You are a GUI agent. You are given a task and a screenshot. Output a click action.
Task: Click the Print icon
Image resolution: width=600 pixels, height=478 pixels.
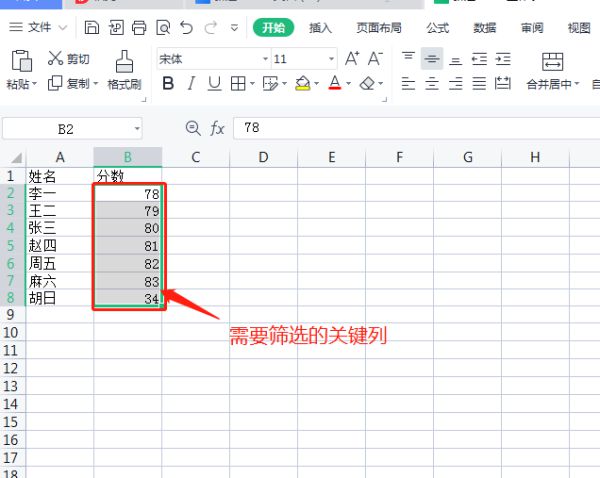pyautogui.click(x=139, y=28)
